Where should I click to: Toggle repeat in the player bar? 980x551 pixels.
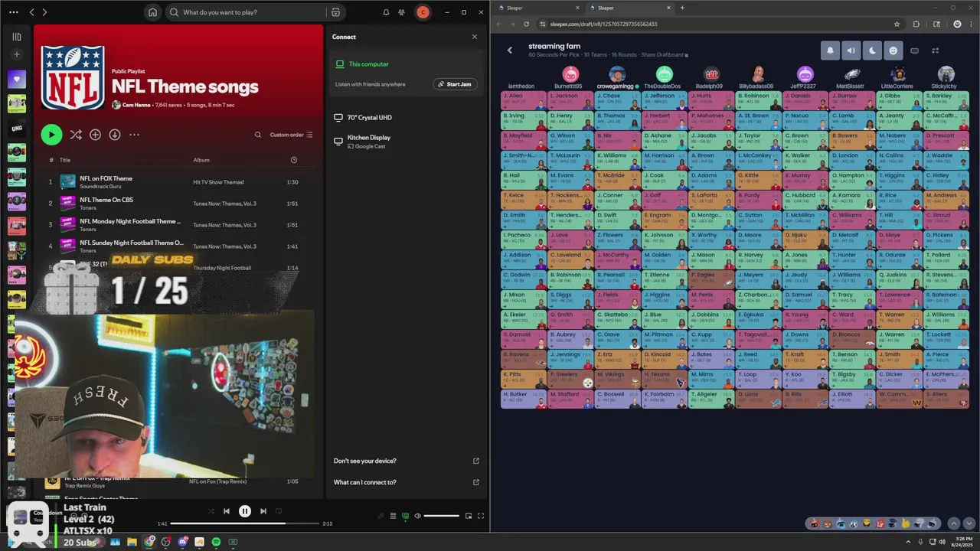coord(279,511)
